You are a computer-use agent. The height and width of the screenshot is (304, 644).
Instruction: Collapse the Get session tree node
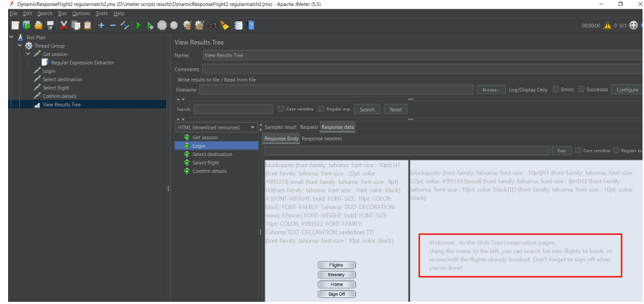coord(28,54)
